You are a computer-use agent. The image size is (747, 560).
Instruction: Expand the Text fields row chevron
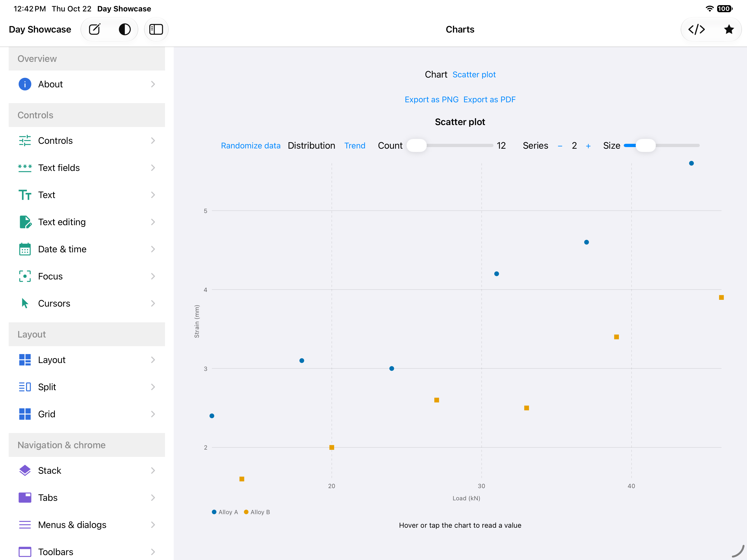[153, 168]
